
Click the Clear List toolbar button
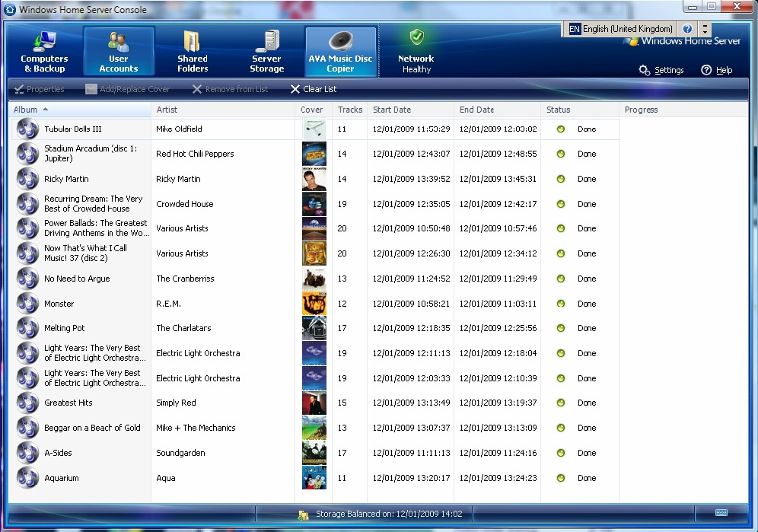314,89
